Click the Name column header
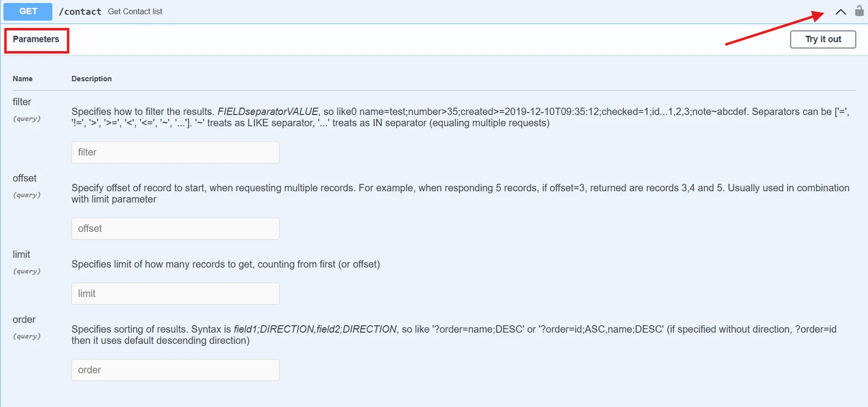The image size is (868, 407). pyautogui.click(x=23, y=79)
